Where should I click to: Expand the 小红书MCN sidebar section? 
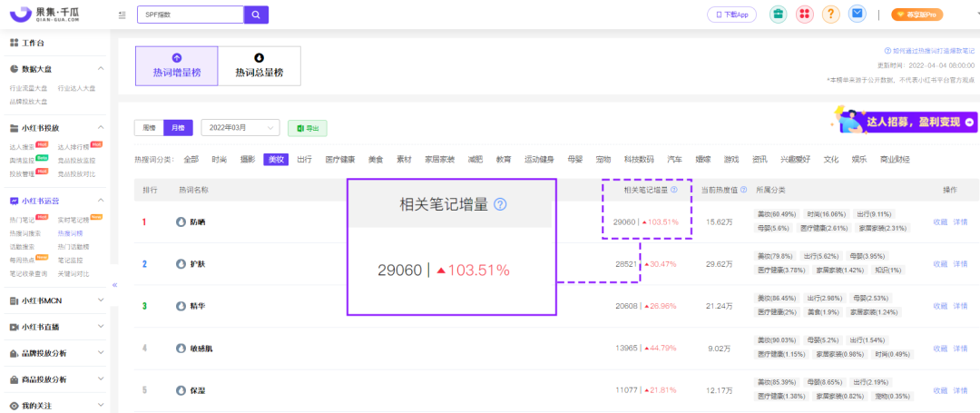[56, 300]
